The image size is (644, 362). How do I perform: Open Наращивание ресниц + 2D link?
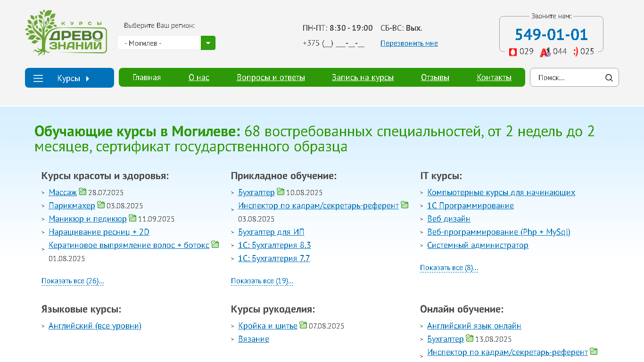[x=99, y=232]
